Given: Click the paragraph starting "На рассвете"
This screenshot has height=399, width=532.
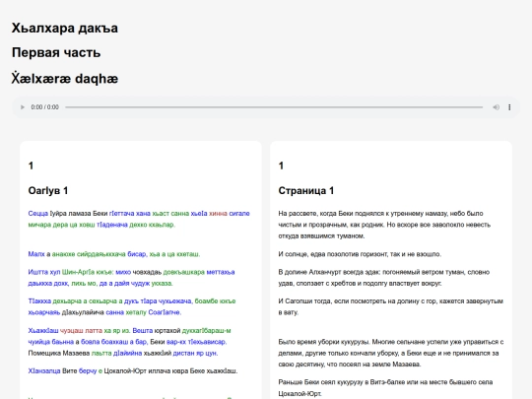Looking at the screenshot, I should pyautogui.click(x=384, y=225).
